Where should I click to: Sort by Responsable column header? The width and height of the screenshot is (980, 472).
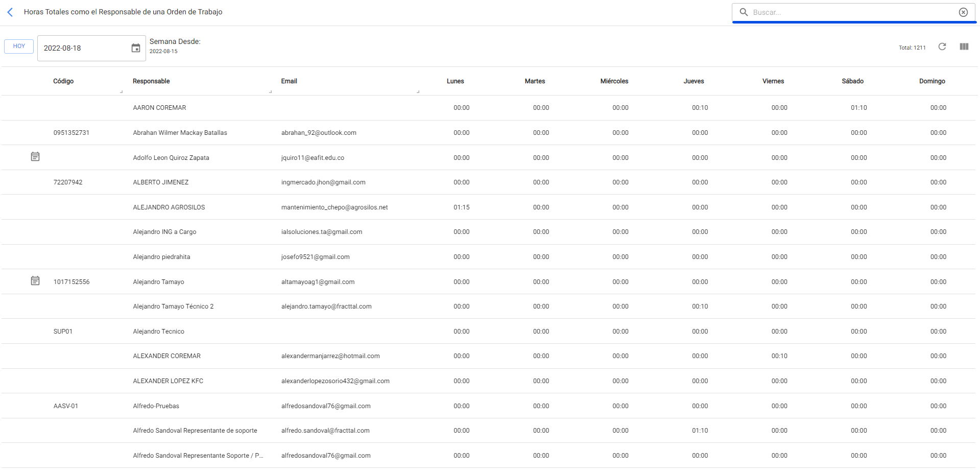[x=151, y=81]
